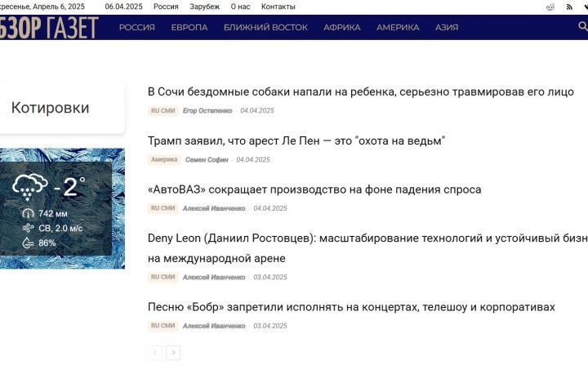This screenshot has height=392, width=588.
Task: Open author Егор Остапенко profile
Action: pos(207,111)
